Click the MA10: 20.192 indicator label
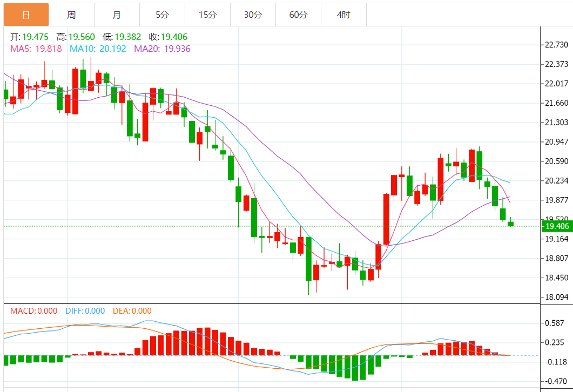This screenshot has height=392, width=573. point(98,49)
